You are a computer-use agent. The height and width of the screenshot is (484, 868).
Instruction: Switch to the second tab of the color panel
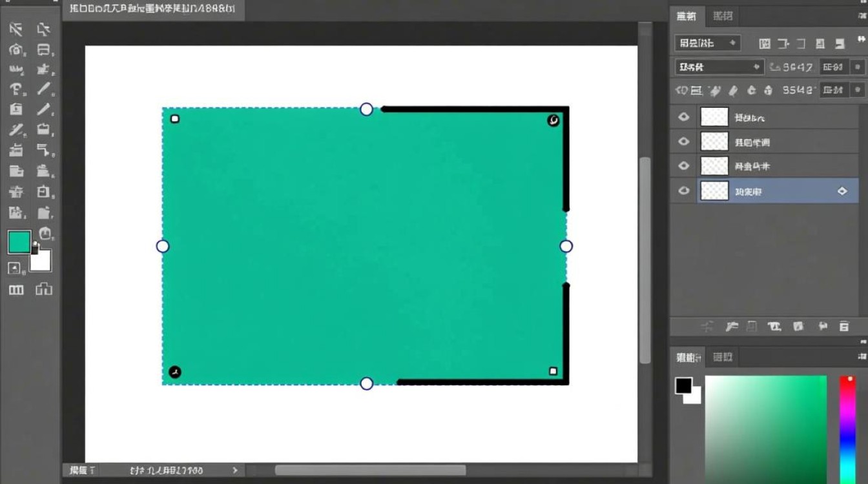click(722, 357)
